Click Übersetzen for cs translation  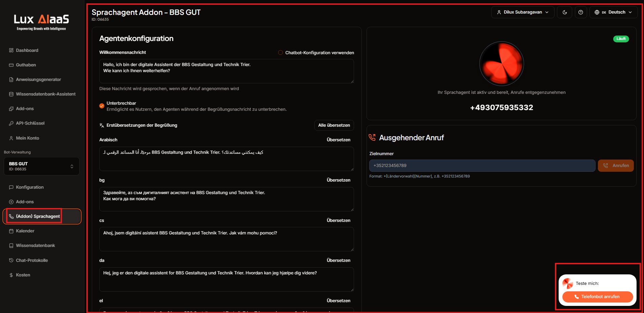pos(338,221)
